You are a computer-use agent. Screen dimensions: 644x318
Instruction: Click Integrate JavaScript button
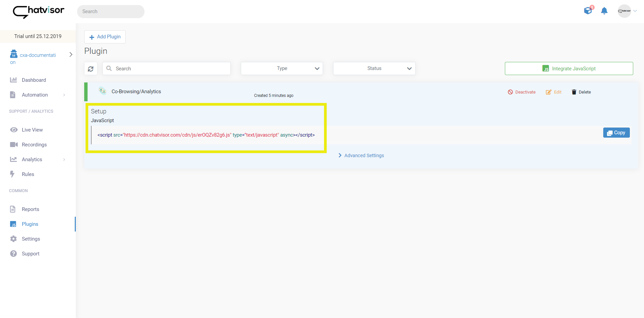tap(569, 69)
